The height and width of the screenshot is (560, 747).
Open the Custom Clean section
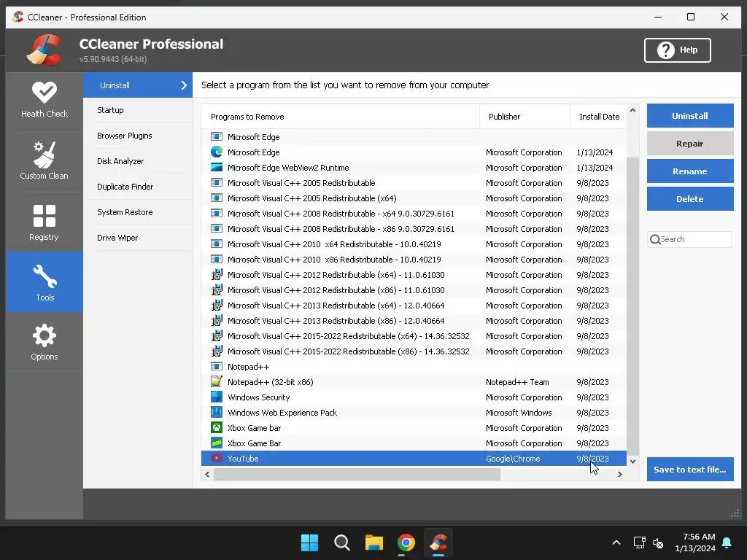pos(44,160)
